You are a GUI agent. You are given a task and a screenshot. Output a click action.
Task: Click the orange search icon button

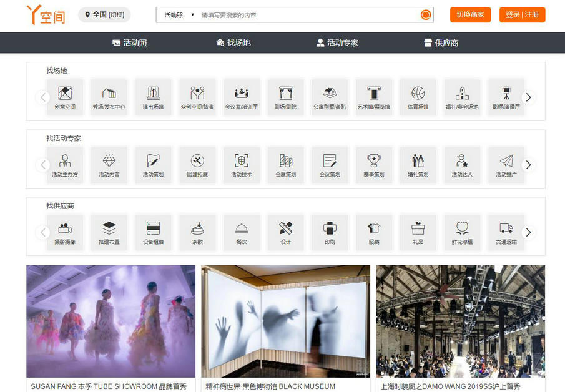426,15
